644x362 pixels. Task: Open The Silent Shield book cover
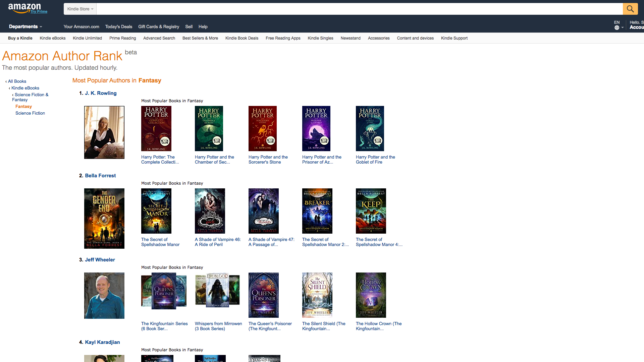click(317, 295)
